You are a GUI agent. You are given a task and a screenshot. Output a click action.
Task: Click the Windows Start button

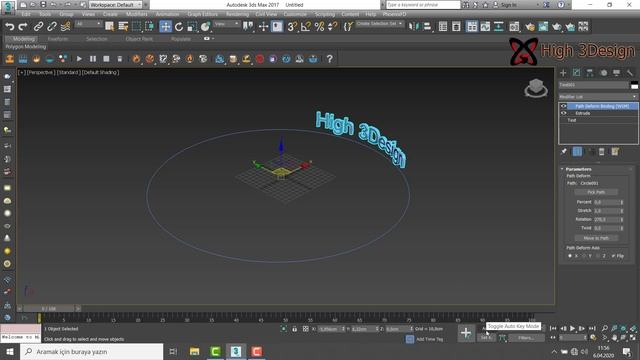coord(10,351)
